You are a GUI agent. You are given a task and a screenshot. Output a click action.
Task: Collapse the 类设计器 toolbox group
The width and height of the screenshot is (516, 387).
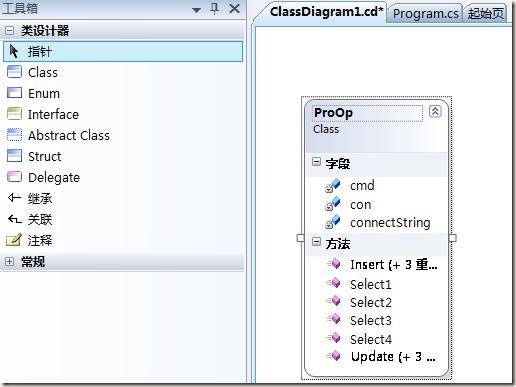pos(10,31)
